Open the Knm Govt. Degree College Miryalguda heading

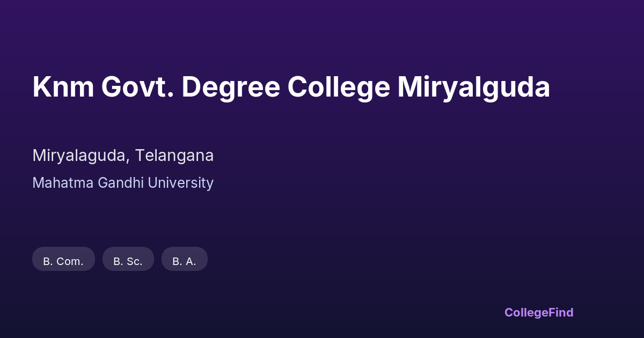pos(291,87)
